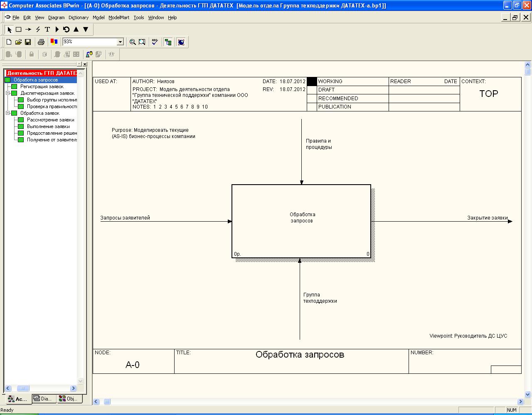
Task: Click the Go to Sibling Diagram icon
Action: coord(66,30)
